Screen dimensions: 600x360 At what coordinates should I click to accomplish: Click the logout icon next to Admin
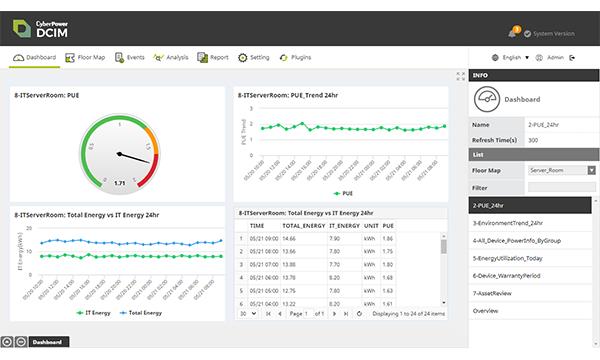tap(572, 58)
